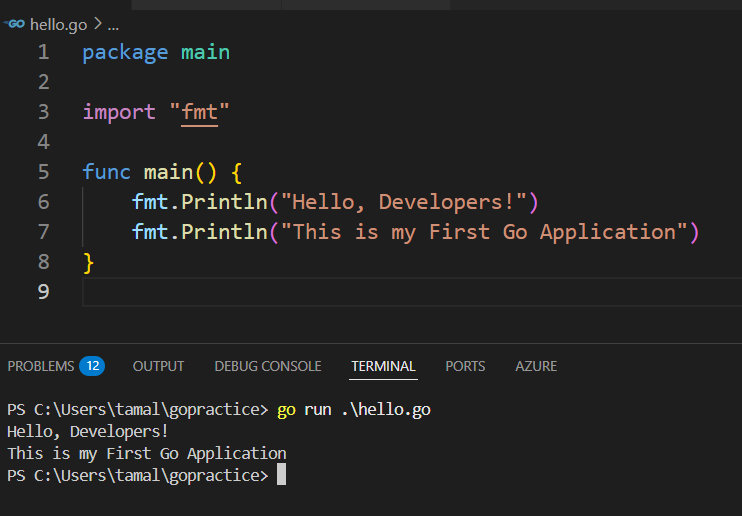Focus the terminal input prompt cursor

click(x=281, y=474)
